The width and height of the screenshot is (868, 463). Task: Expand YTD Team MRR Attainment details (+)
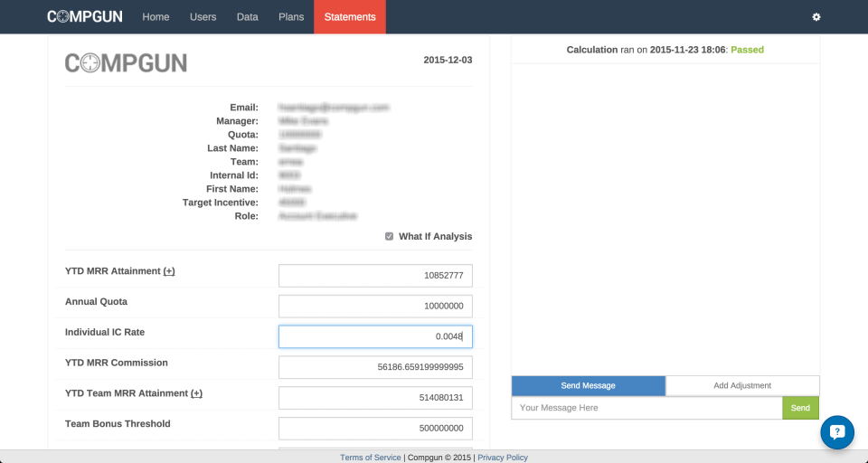pyautogui.click(x=196, y=393)
